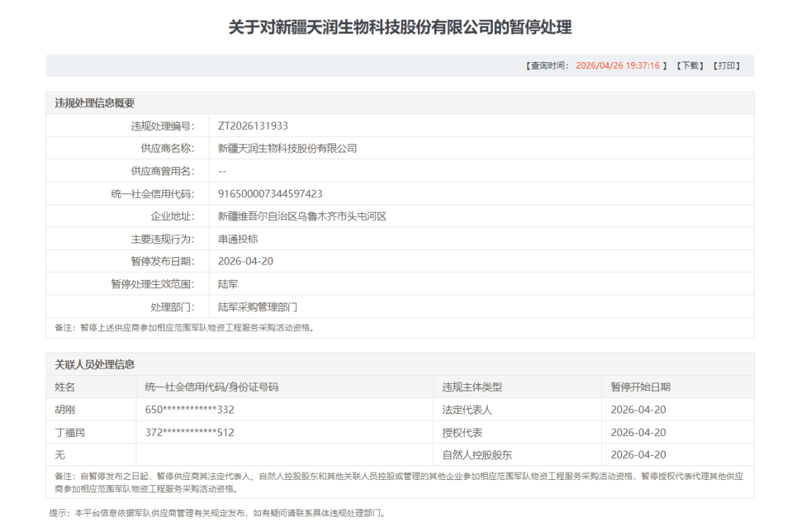
Task: Click the 暂停发布日期 value 2026-04-20
Action: pos(246,262)
